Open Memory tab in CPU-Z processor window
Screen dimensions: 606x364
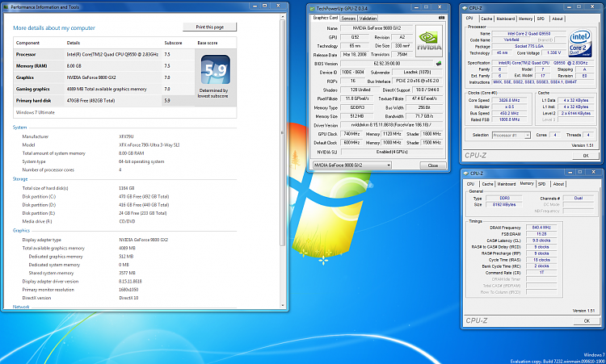point(525,19)
